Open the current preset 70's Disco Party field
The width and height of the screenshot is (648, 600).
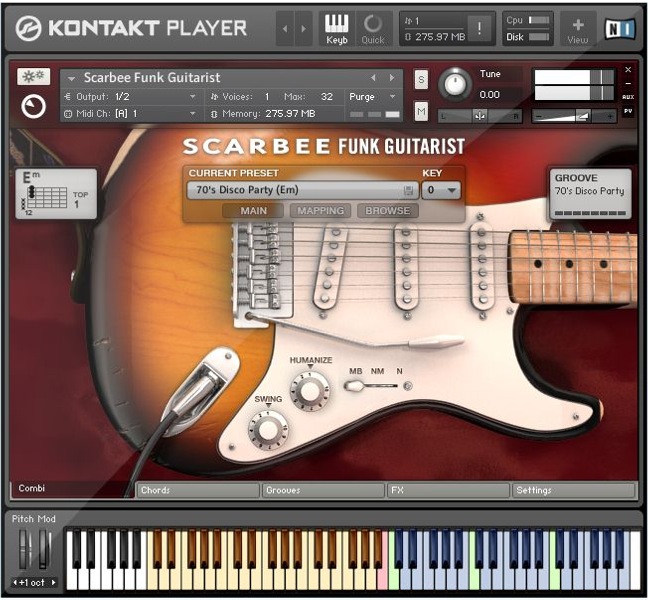(x=303, y=190)
